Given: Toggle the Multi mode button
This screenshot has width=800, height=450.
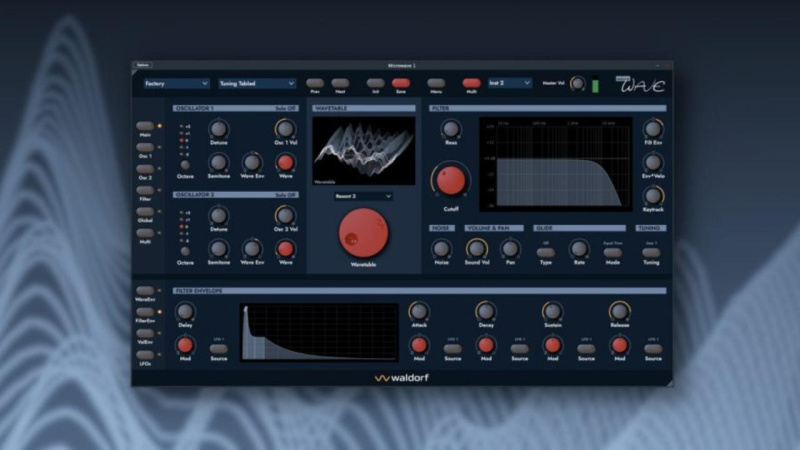Looking at the screenshot, I should point(471,83).
